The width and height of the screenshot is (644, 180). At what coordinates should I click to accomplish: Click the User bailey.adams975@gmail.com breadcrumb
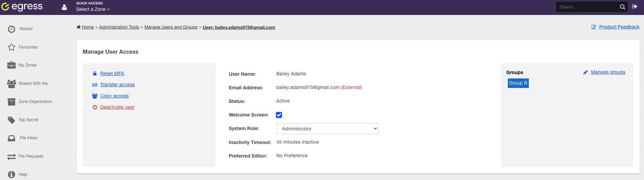[x=239, y=28]
